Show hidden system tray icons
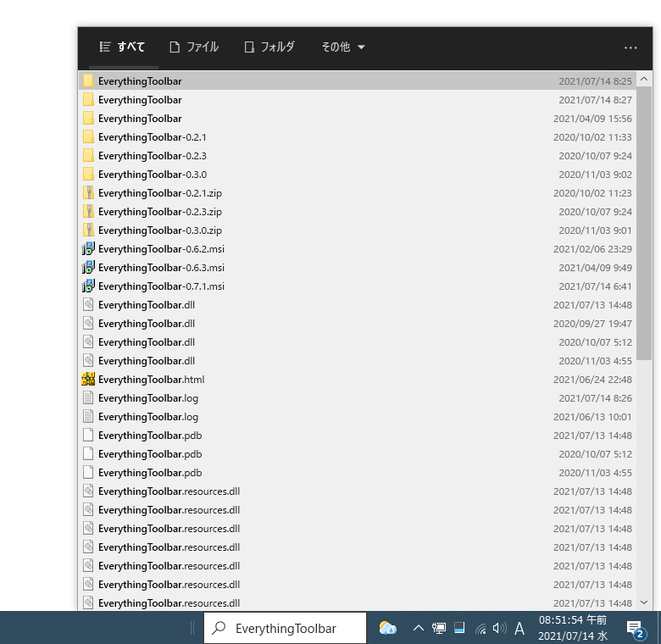The height and width of the screenshot is (644, 661). tap(418, 628)
